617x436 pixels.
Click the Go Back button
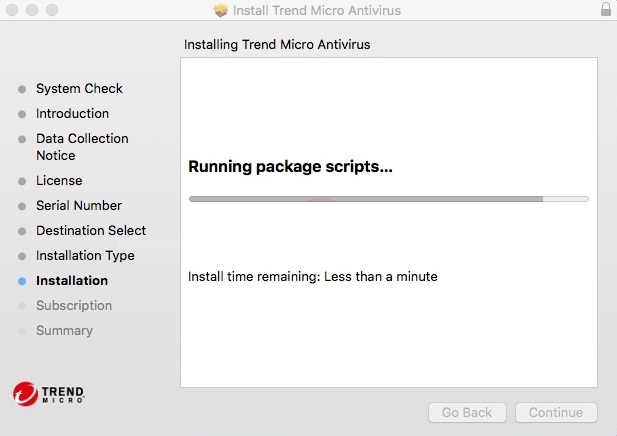(467, 412)
